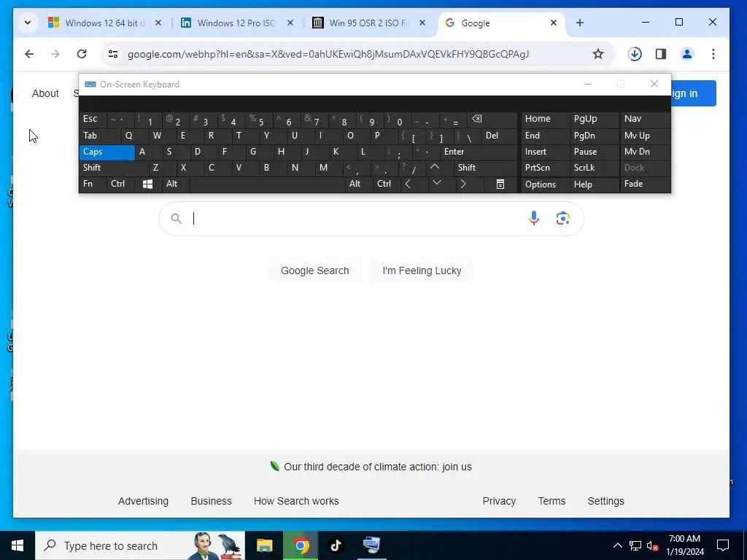Image resolution: width=747 pixels, height=560 pixels.
Task: Toggle left Shift key on On-Screen Keyboard
Action: [x=113, y=168]
